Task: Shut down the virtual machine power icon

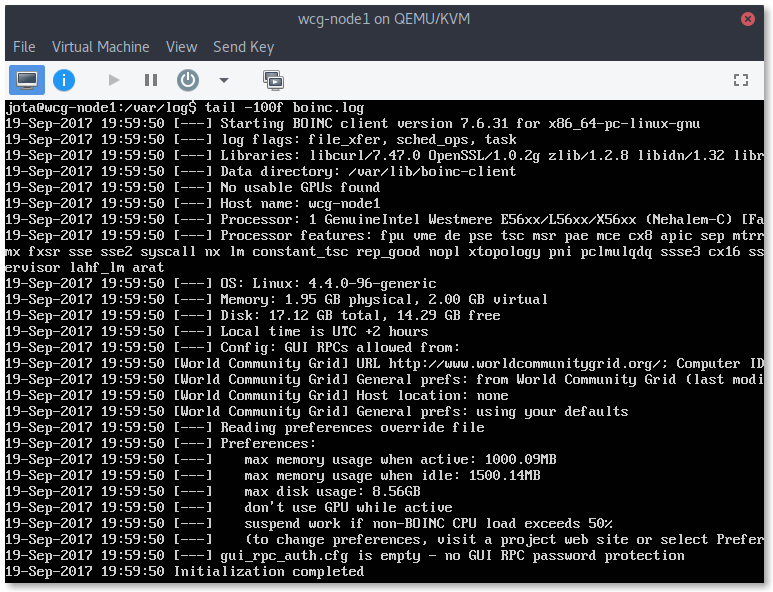Action: [x=188, y=80]
